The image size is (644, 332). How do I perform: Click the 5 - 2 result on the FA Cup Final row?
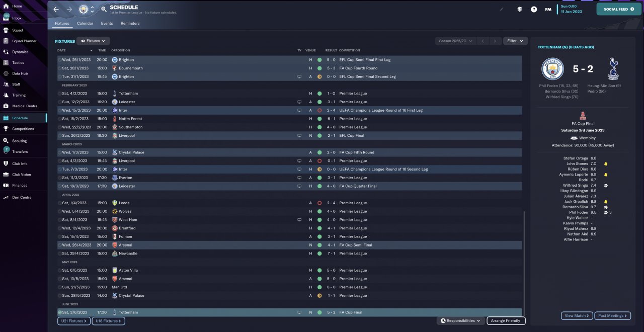coord(331,312)
